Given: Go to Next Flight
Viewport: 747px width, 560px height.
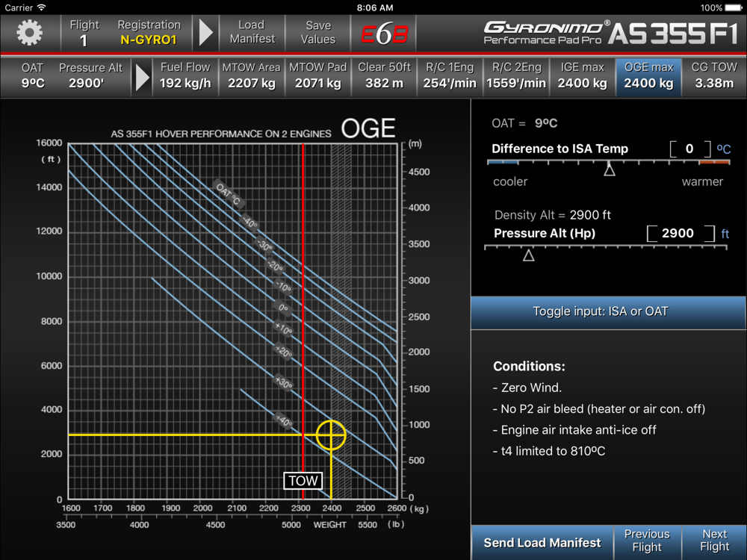Looking at the screenshot, I should [x=714, y=541].
